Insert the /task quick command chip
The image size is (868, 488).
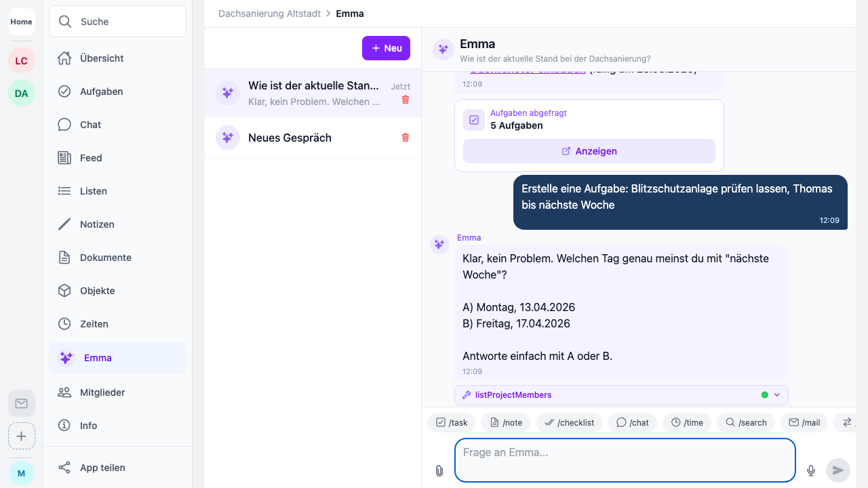pos(452,422)
